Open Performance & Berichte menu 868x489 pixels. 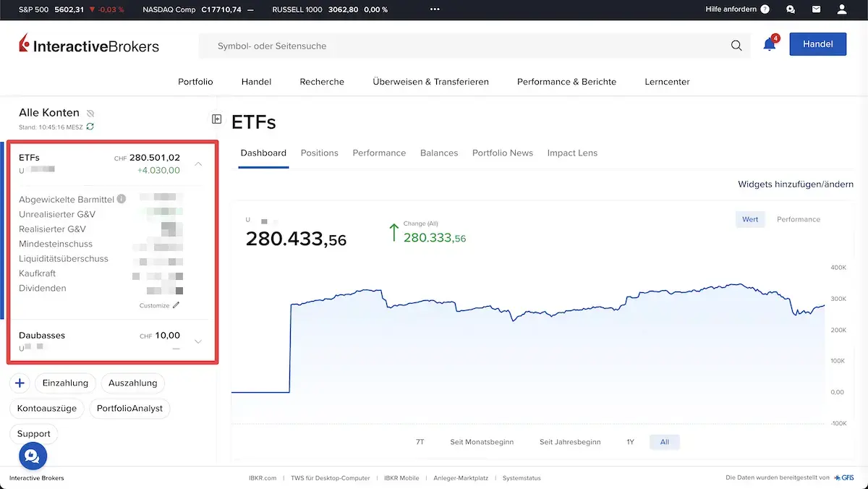coord(566,82)
